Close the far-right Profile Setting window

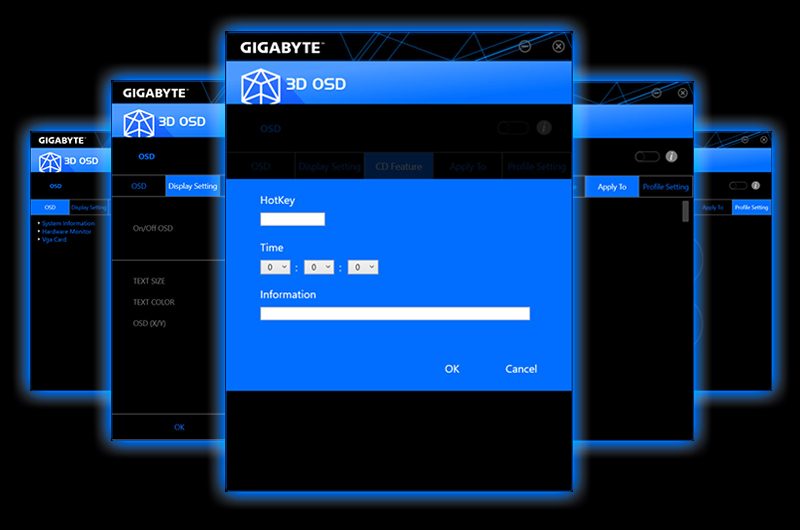pos(764,139)
